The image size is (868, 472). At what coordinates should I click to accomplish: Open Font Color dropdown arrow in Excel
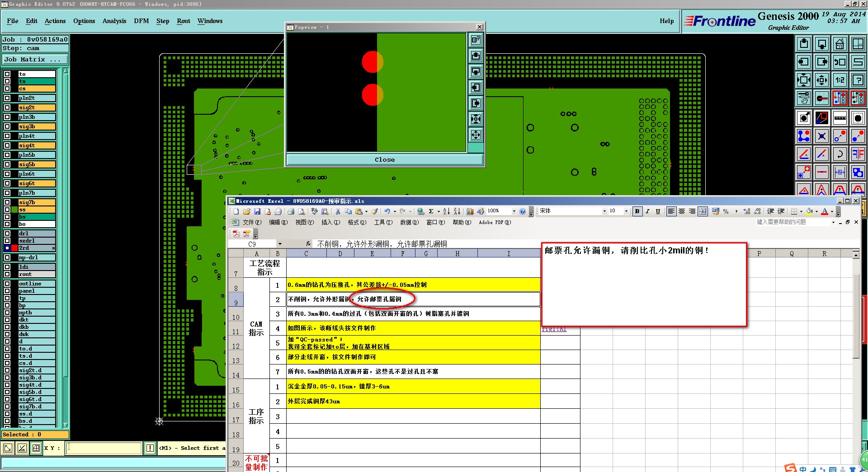click(832, 211)
